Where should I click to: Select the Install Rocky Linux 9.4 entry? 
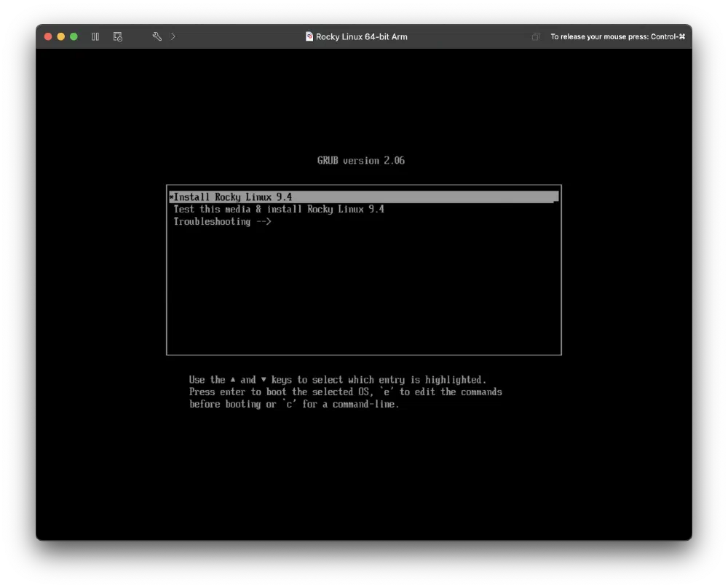point(233,196)
